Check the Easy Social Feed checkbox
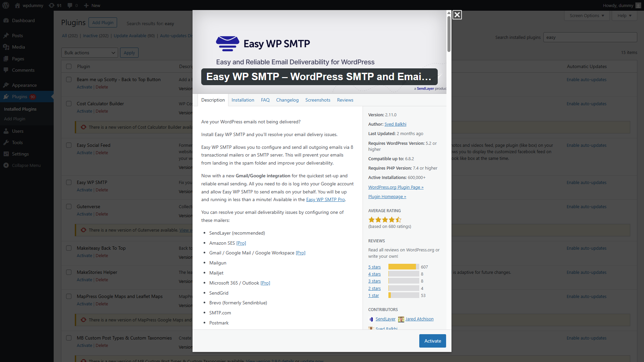This screenshot has height=362, width=644. (x=69, y=145)
